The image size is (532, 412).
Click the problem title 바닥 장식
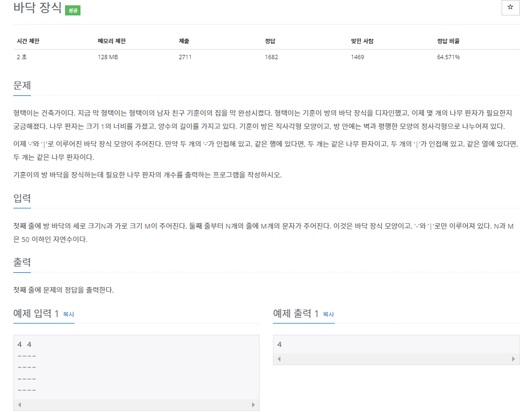(x=37, y=8)
